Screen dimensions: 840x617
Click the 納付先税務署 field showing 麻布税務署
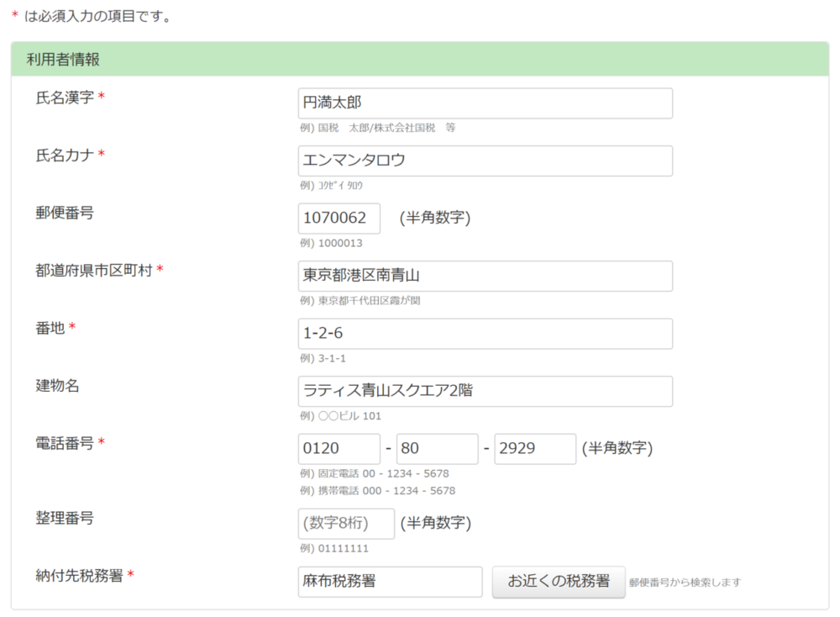[x=390, y=582]
